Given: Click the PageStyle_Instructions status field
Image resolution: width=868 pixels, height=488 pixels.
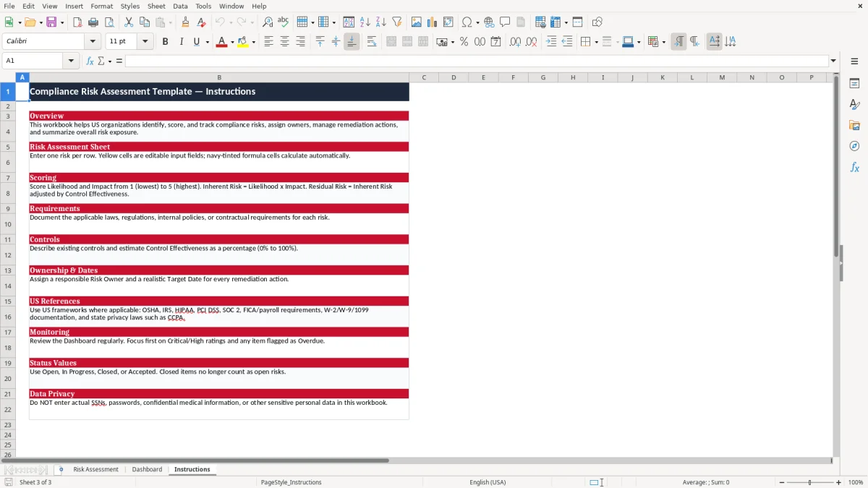Looking at the screenshot, I should (291, 482).
